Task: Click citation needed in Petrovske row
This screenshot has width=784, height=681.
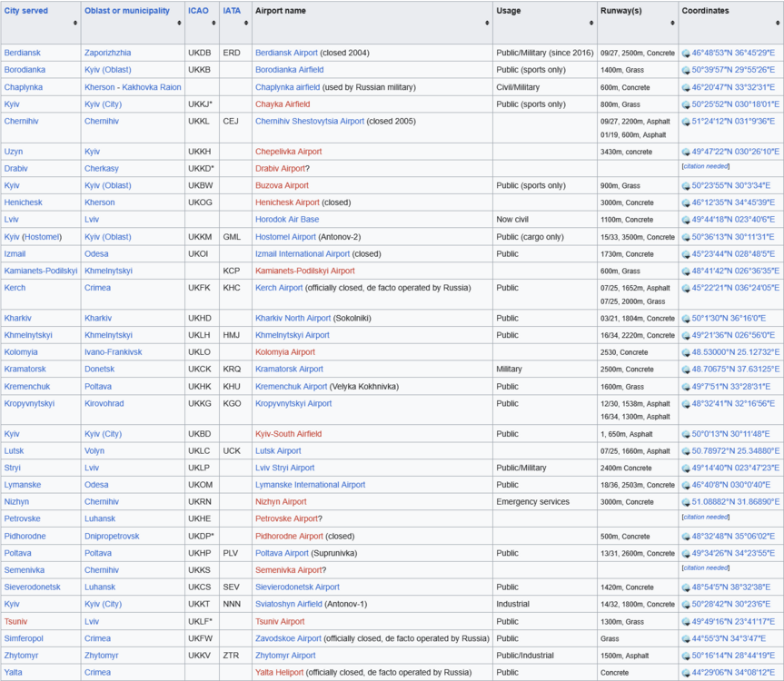Action: click(x=706, y=517)
